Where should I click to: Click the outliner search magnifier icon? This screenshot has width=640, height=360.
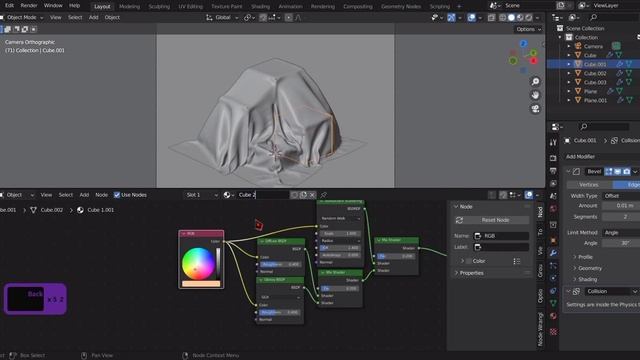593,17
